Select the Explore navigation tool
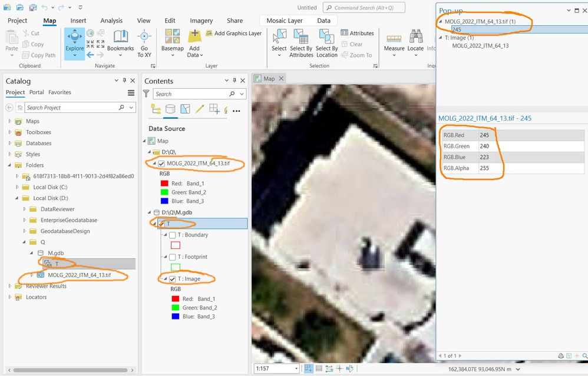Image resolution: width=588 pixels, height=376 pixels. (75, 43)
